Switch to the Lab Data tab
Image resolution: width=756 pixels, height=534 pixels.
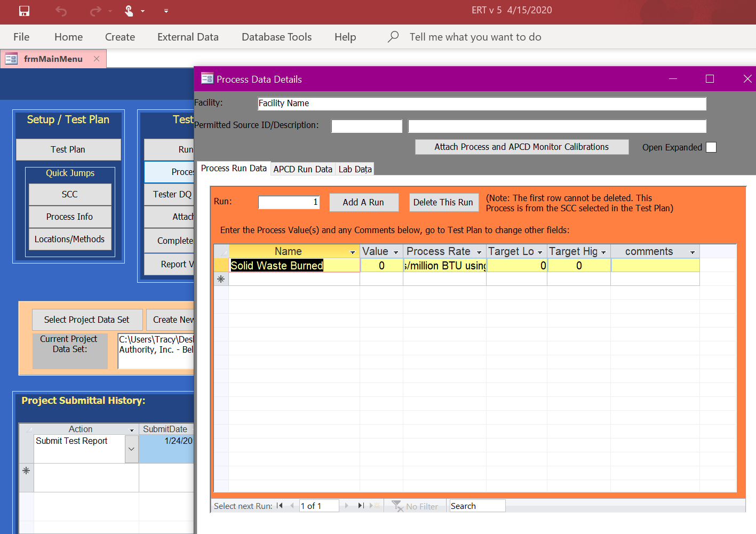pyautogui.click(x=355, y=169)
